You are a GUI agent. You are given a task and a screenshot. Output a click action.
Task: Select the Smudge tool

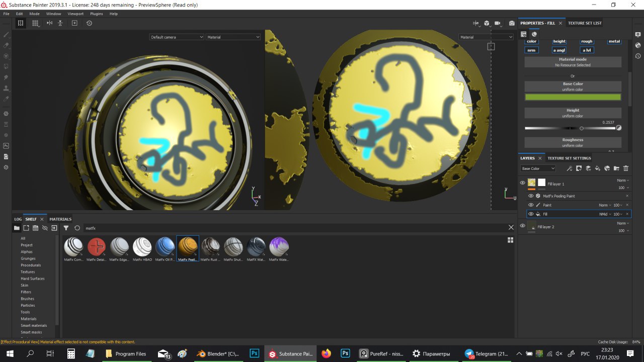click(x=6, y=77)
